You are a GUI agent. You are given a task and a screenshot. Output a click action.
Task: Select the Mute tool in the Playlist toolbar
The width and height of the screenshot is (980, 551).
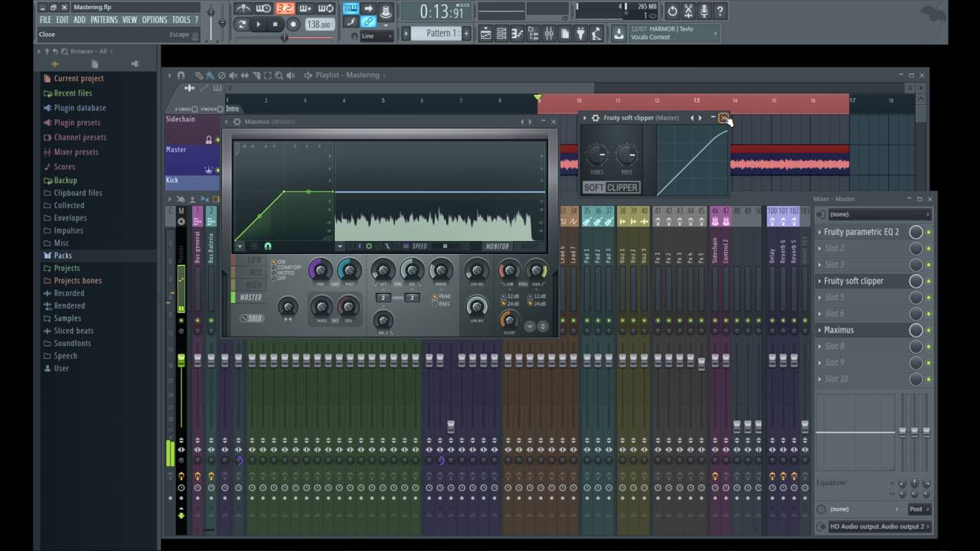[234, 76]
